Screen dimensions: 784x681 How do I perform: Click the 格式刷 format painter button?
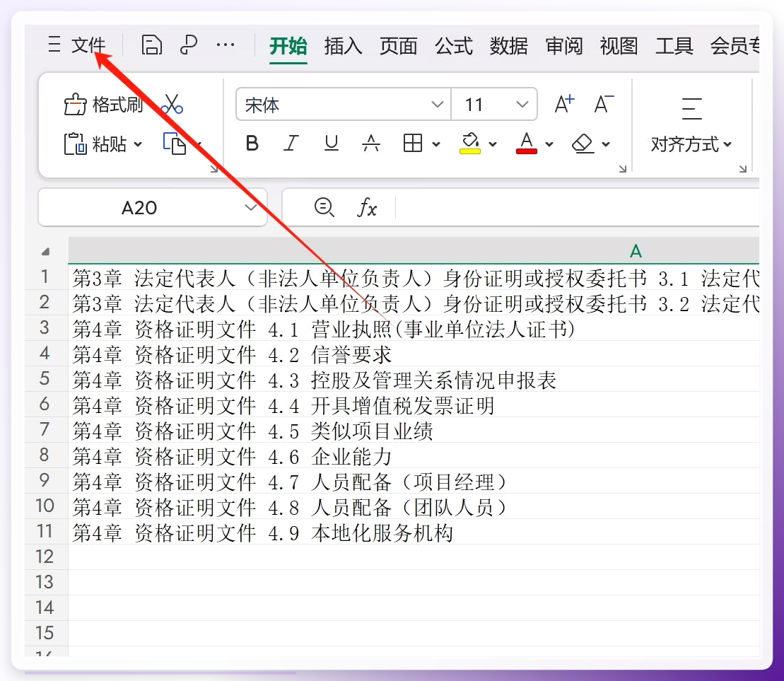[103, 105]
